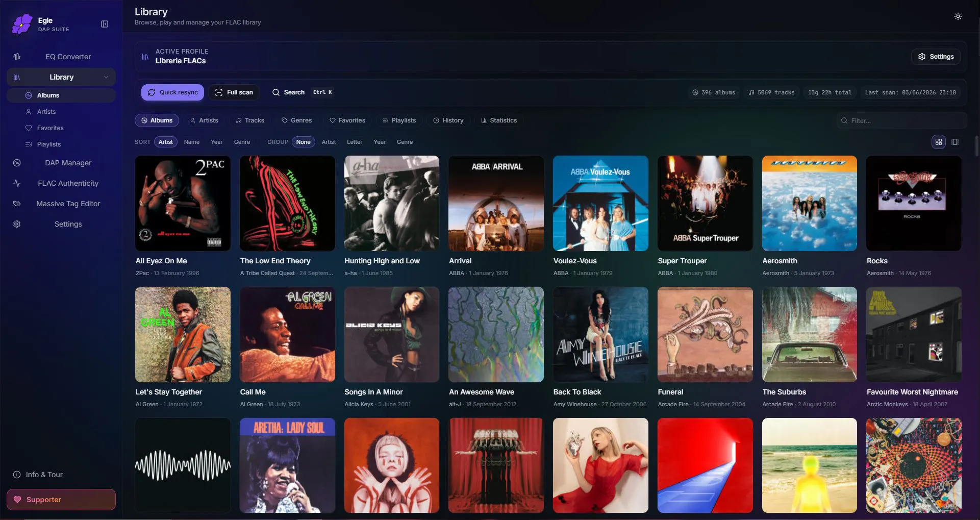Click the Quick resync button
Screen dimensions: 980x520
(x=172, y=92)
